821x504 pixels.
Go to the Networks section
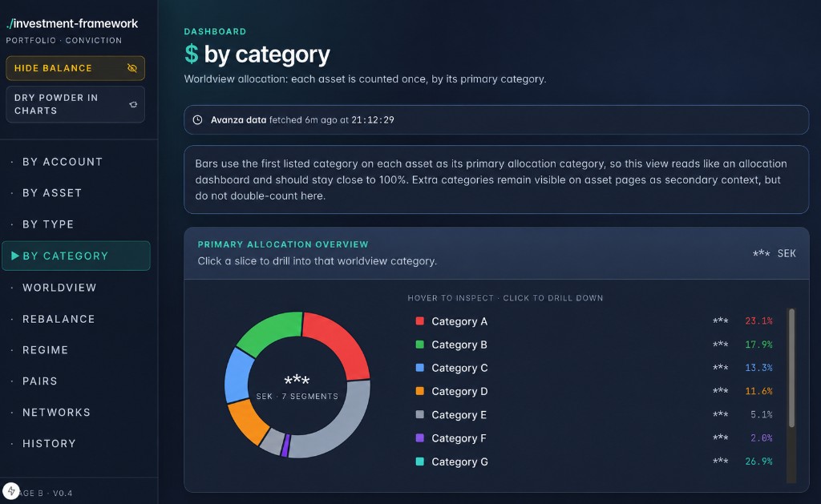pyautogui.click(x=57, y=413)
